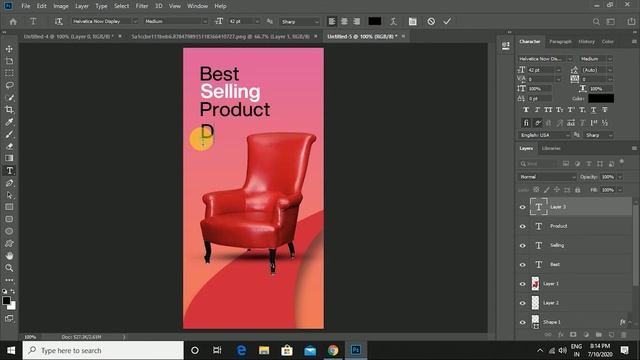Toggle text orientation in options bar
Screen dimensions: 640x360
coord(59,21)
